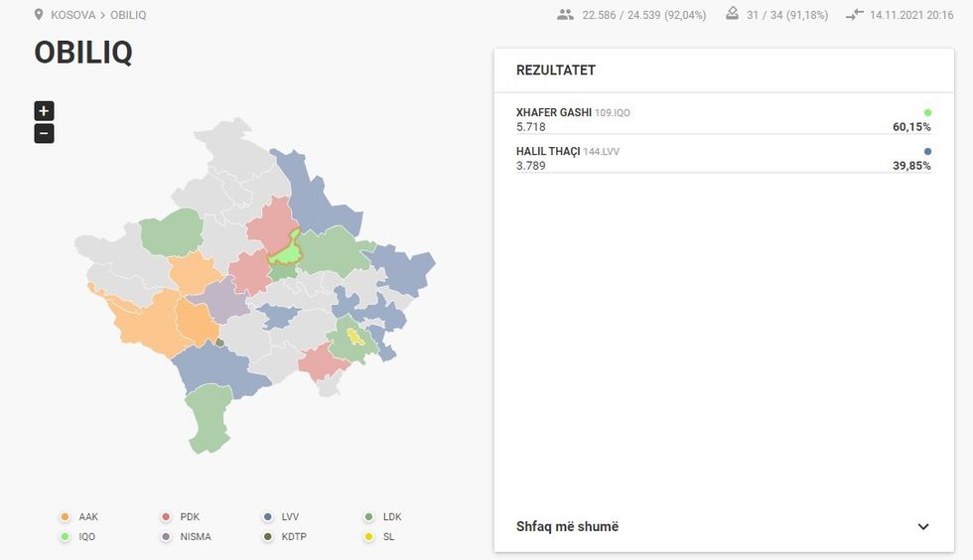Select the IQO legend dot
Screen dimensions: 973x560
66,537
